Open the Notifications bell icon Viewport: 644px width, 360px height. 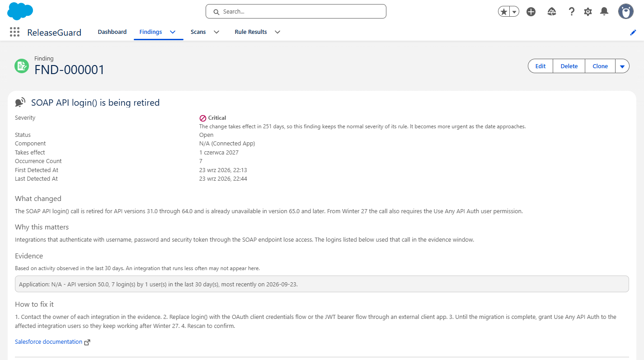604,12
